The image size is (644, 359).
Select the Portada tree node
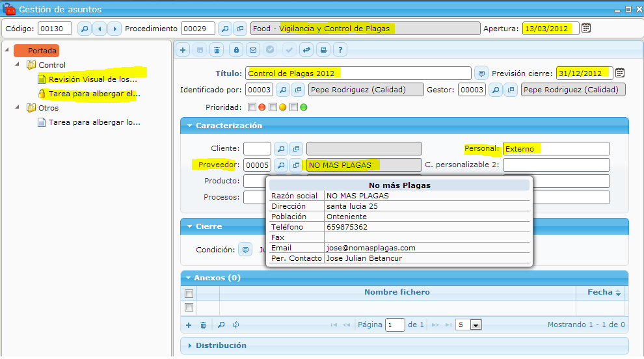(37, 51)
